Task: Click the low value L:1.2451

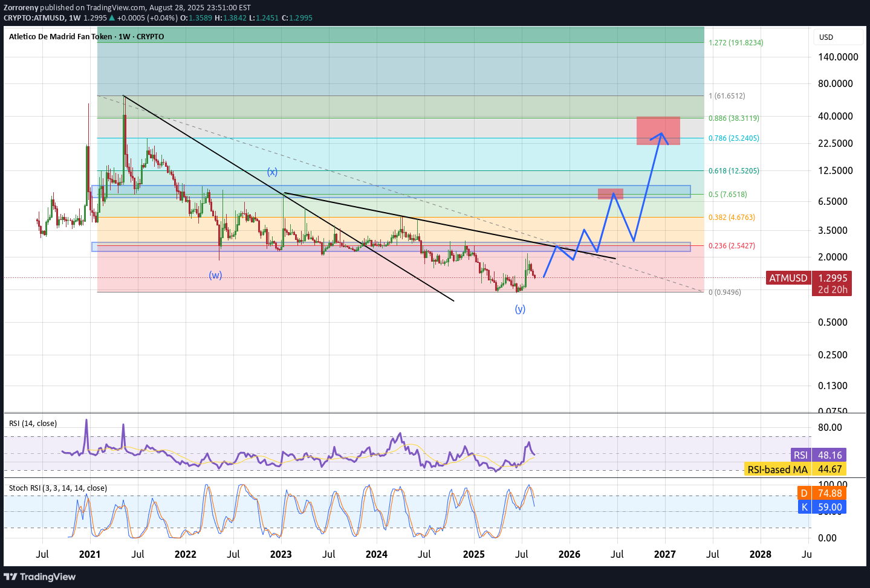Action: [264, 18]
